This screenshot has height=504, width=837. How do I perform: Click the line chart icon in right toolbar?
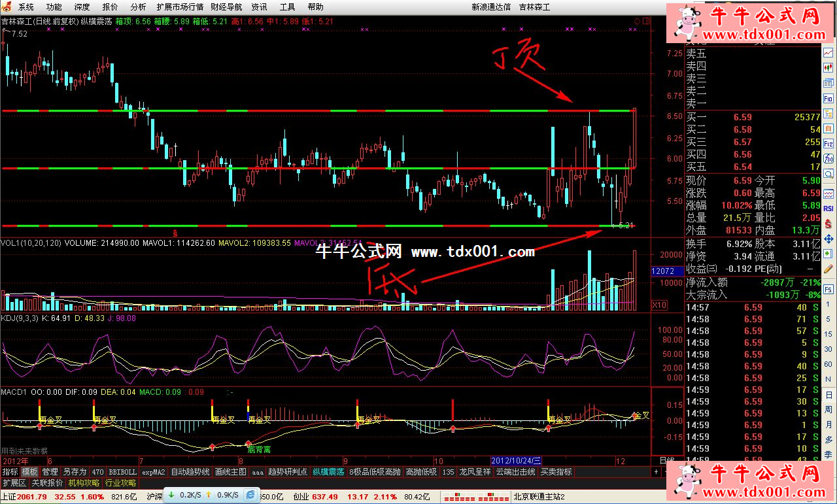[x=828, y=54]
